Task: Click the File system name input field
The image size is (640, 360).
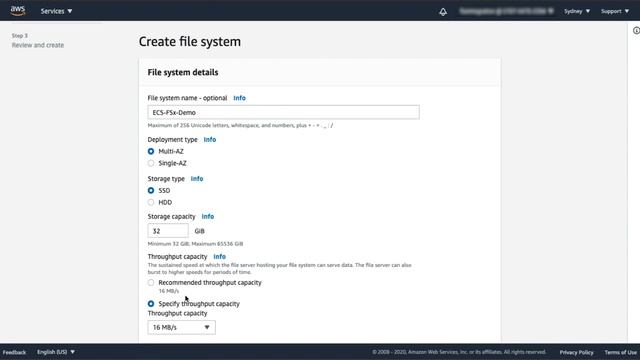Action: coord(283,112)
